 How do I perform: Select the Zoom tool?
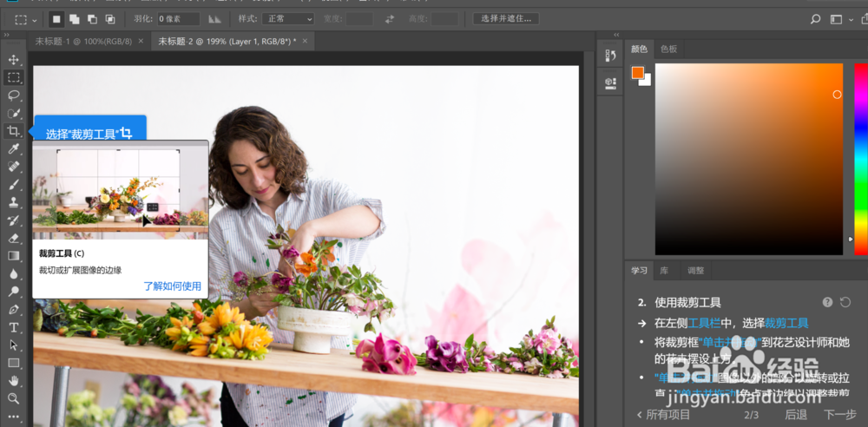(13, 398)
